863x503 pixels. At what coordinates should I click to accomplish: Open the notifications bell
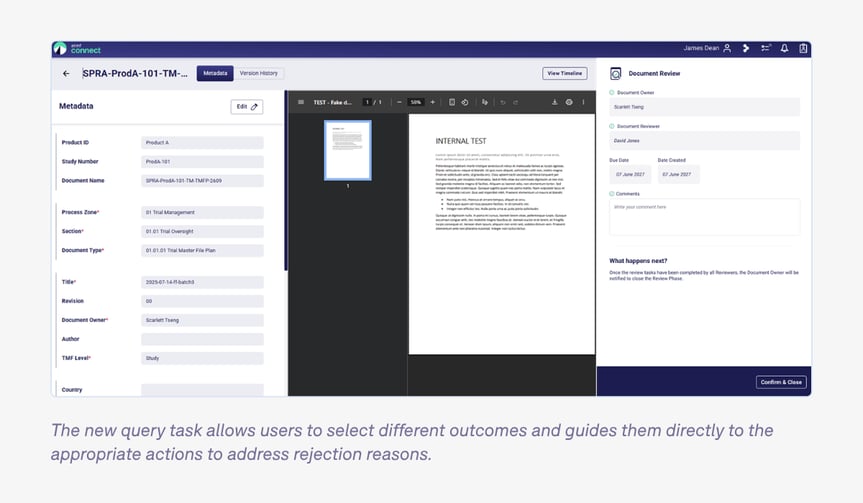click(784, 48)
